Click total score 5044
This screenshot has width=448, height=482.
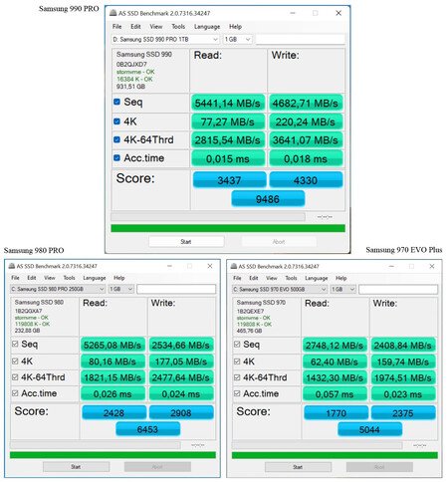[x=369, y=429]
